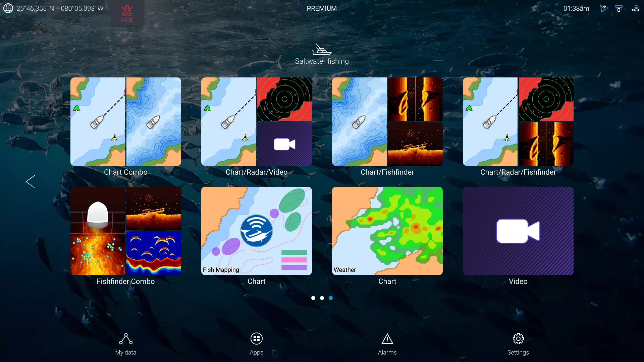Select third page indicator dot
Image resolution: width=644 pixels, height=362 pixels.
coord(331,298)
